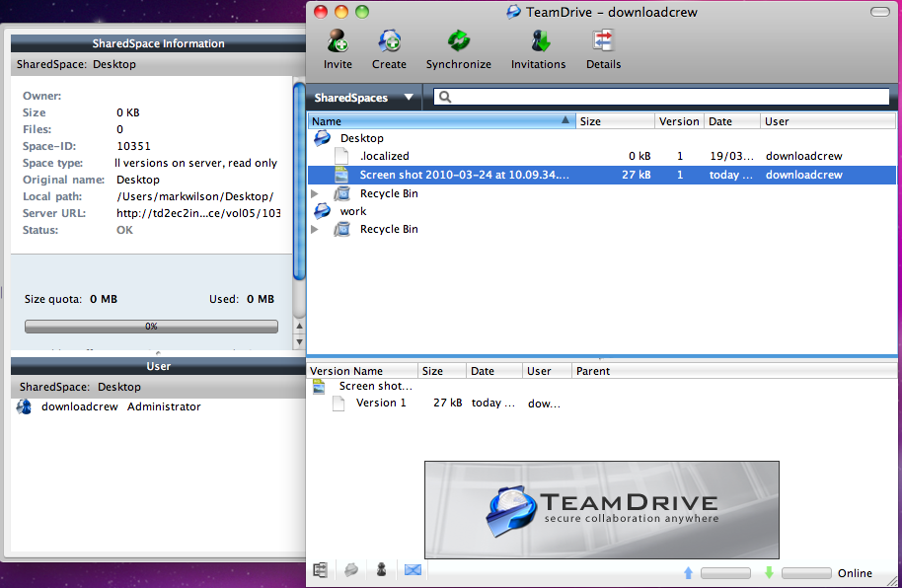902x588 pixels.
Task: Click the 19/03 date of .localized
Action: tap(731, 156)
